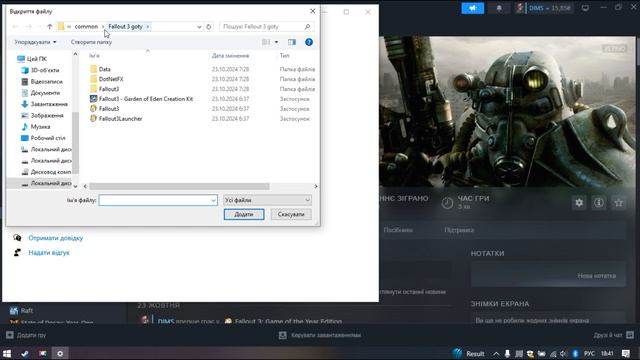
Task: Open the volume control in tray
Action: coord(563,354)
